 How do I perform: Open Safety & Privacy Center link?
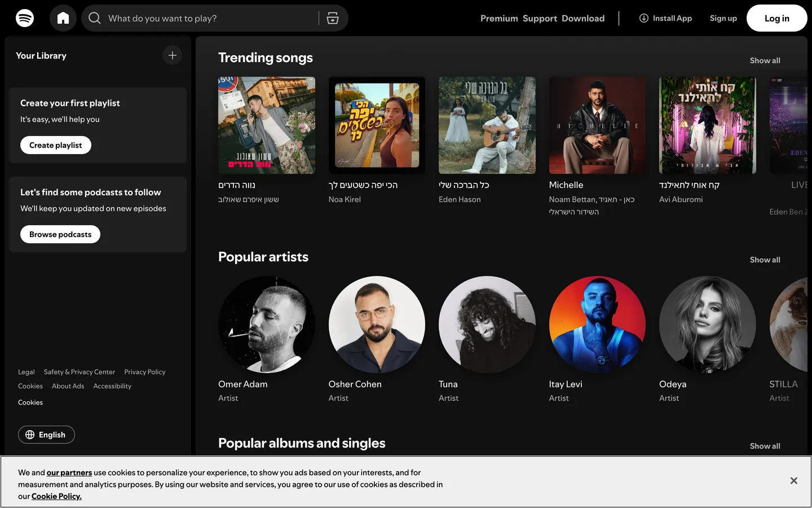coord(80,372)
